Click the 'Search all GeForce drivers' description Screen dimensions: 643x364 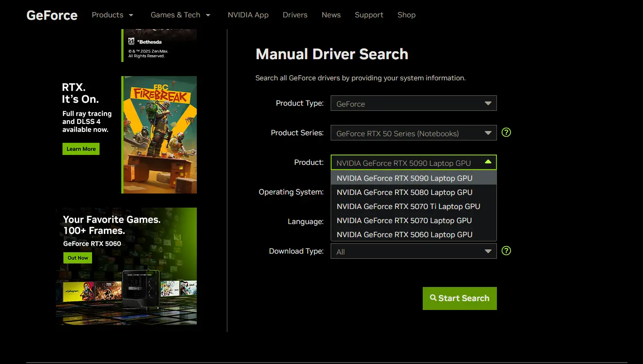tap(361, 78)
